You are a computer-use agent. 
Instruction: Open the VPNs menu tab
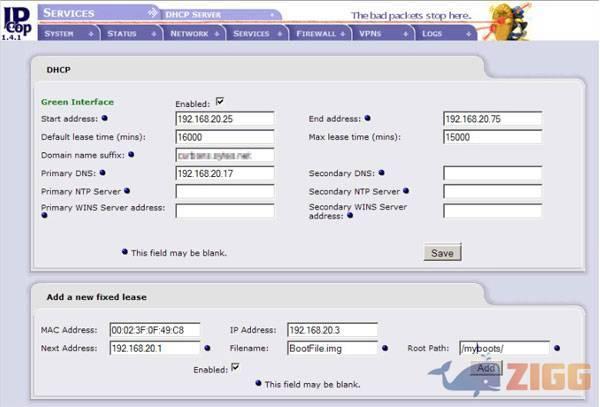click(383, 33)
